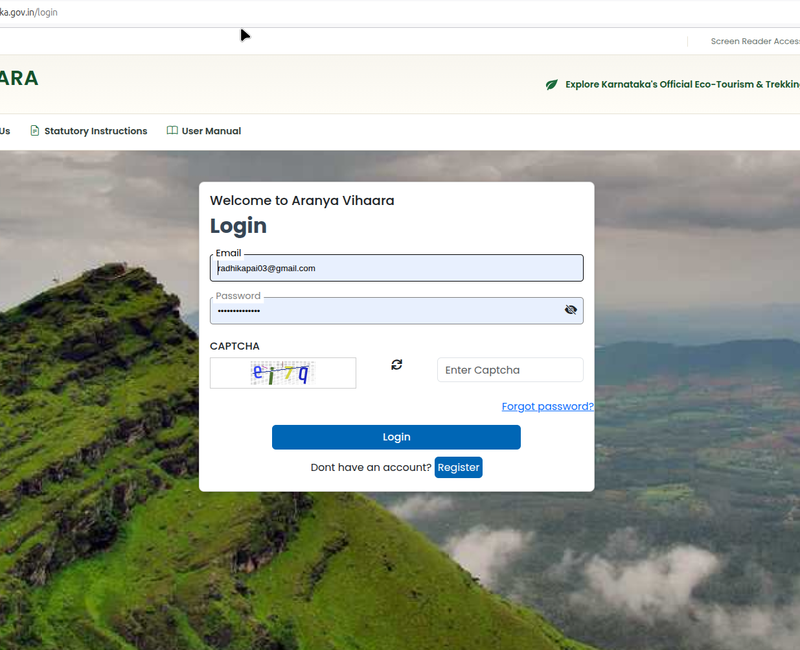The width and height of the screenshot is (800, 650).
Task: Click the User Manual book icon
Action: (x=172, y=131)
